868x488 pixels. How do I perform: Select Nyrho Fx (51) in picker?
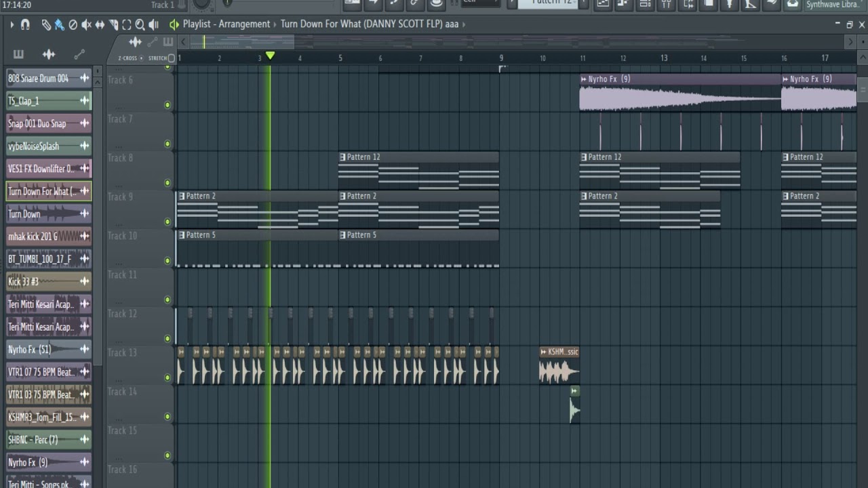coord(49,350)
